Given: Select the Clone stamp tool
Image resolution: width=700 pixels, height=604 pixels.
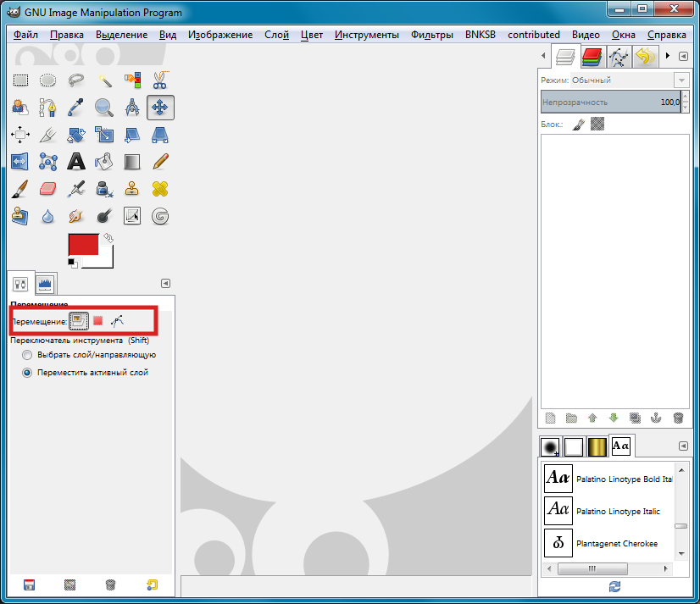Looking at the screenshot, I should coord(131,189).
